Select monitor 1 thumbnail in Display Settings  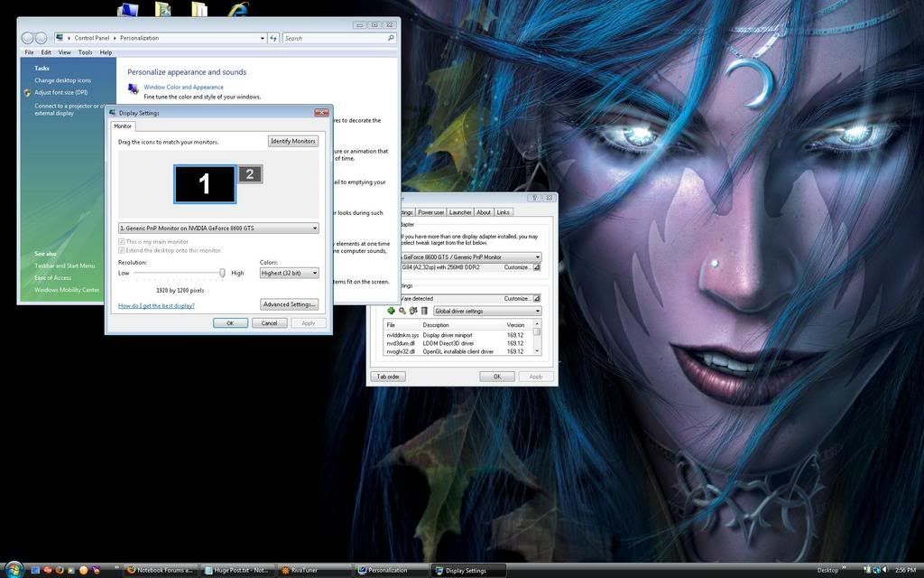[205, 184]
